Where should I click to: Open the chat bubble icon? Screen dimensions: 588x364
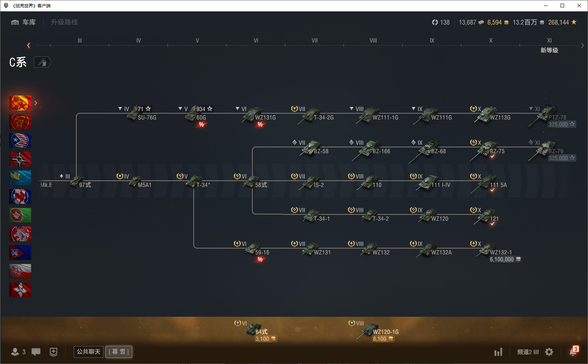(36, 352)
